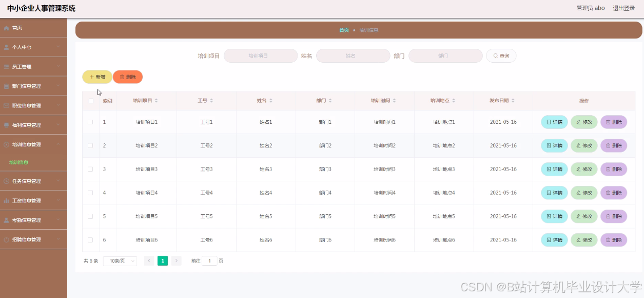Open the 10条/页 page size dropdown

tap(120, 261)
